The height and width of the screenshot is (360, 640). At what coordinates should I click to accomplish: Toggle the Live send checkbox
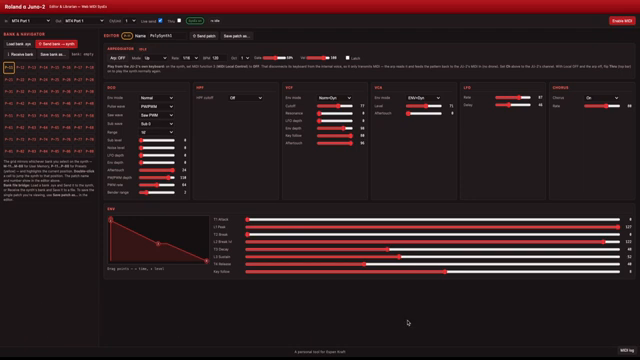(160, 20)
